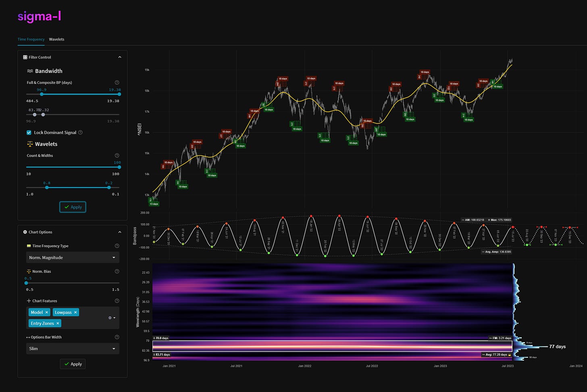Click the Filter Control grid icon
Image resolution: width=587 pixels, height=392 pixels.
[25, 57]
